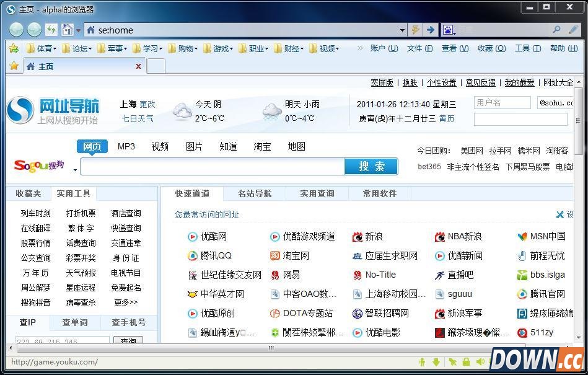
Task: Expand the 体育 bookmark folder
Action: [x=42, y=48]
